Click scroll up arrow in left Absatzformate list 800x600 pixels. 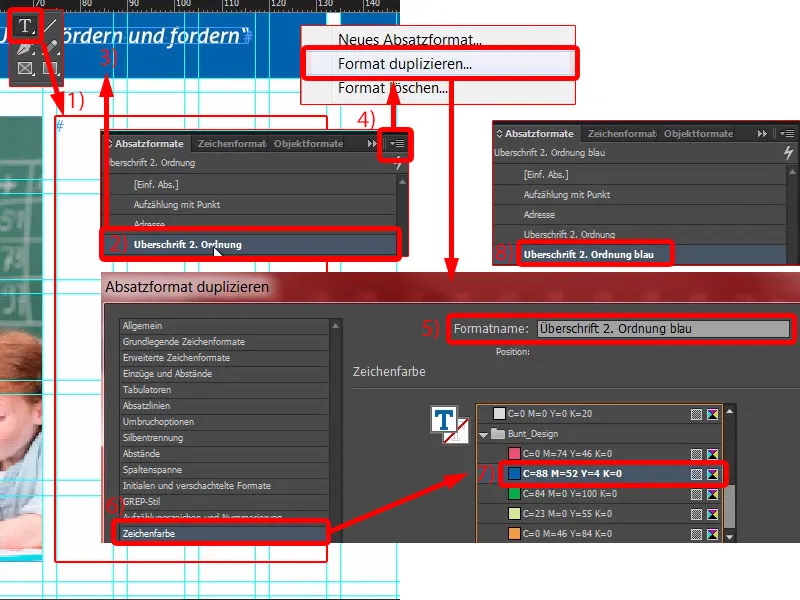pyautogui.click(x=402, y=182)
